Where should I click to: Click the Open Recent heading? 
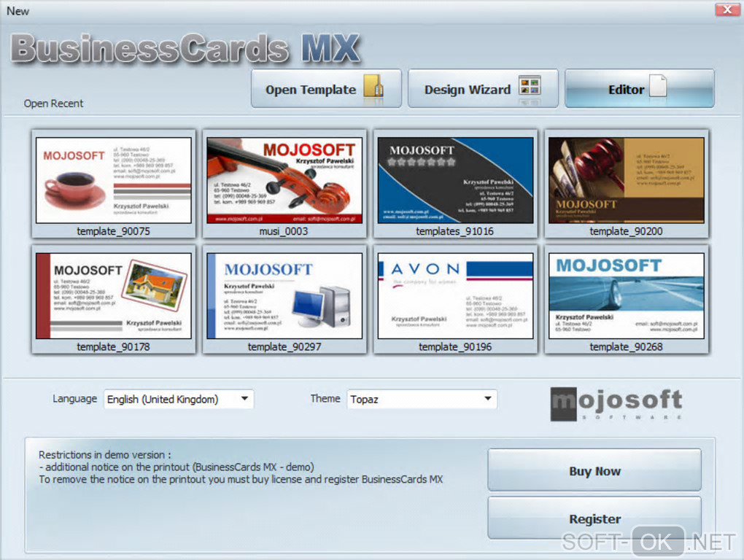[54, 104]
